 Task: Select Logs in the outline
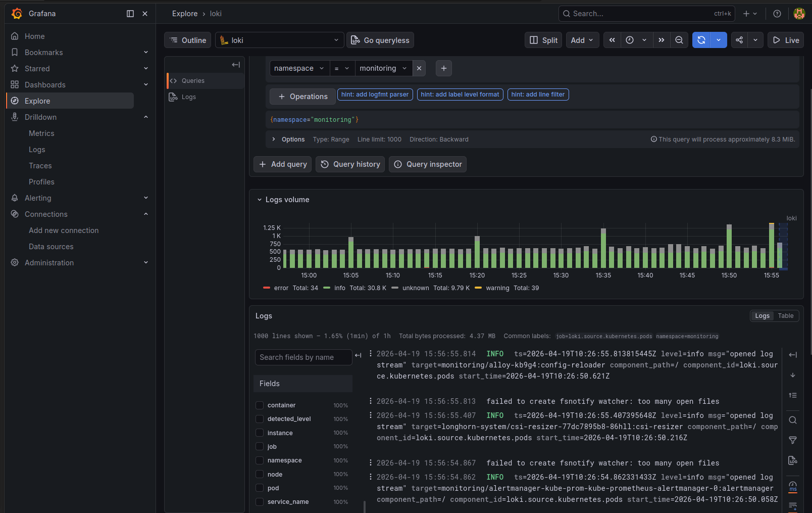206,97
